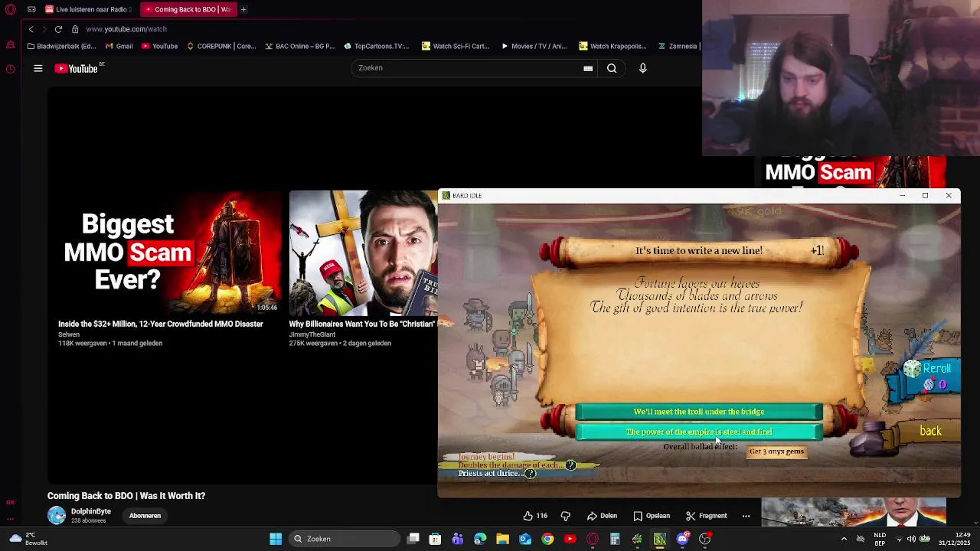
Task: Select the Coming Back to BDO tab
Action: point(188,9)
